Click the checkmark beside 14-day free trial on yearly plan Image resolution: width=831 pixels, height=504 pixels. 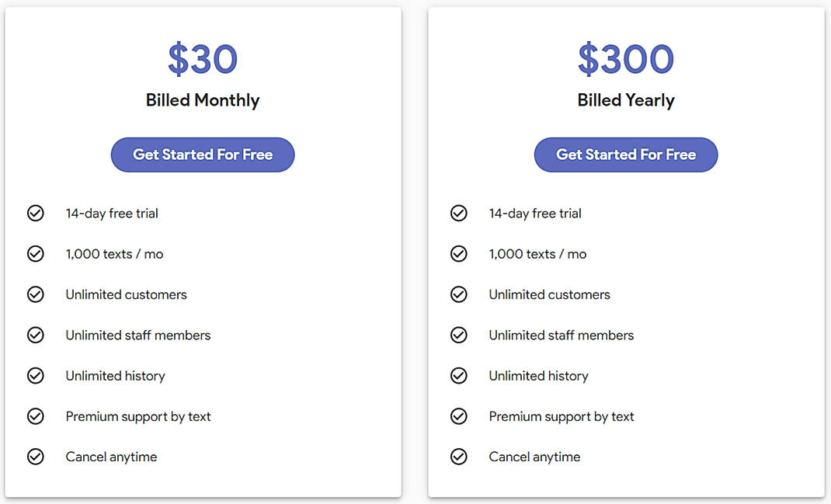(x=459, y=213)
